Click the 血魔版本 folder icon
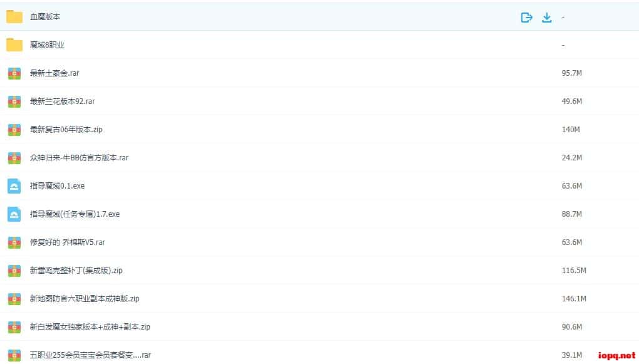Viewport: 639px width, 364px height. [x=14, y=17]
